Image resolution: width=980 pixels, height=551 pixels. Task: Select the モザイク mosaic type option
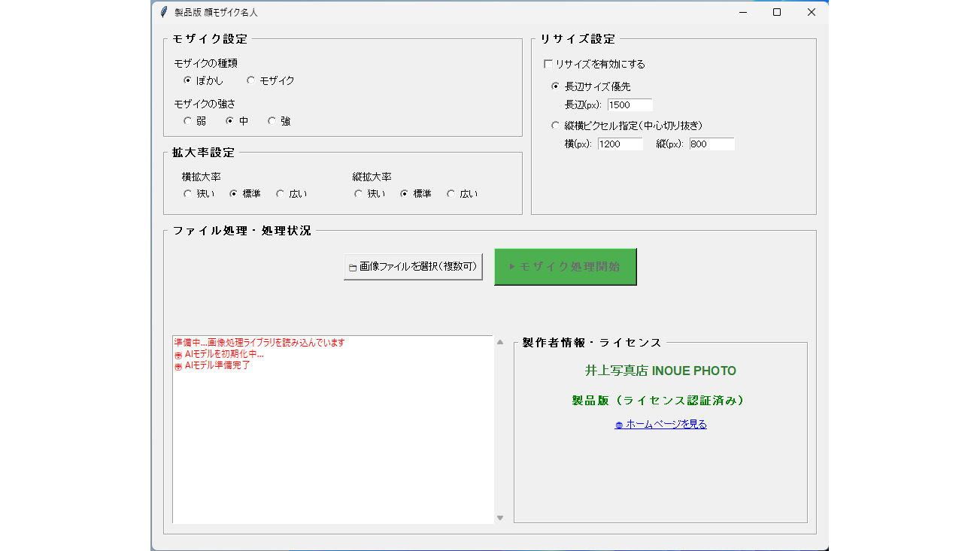pos(250,80)
